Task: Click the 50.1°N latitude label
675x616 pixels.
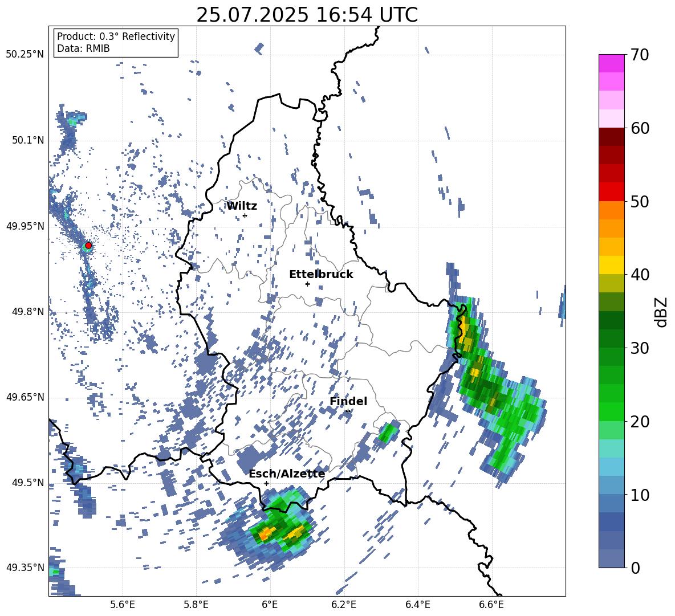Action: click(x=29, y=141)
